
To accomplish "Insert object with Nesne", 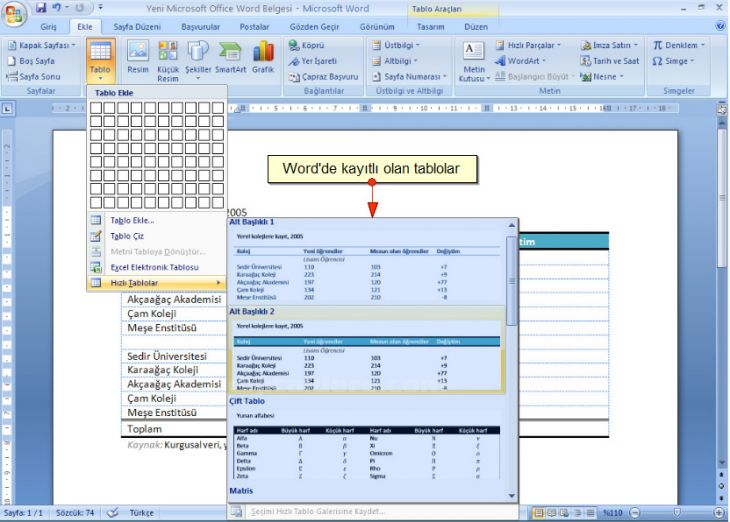I will (x=602, y=76).
